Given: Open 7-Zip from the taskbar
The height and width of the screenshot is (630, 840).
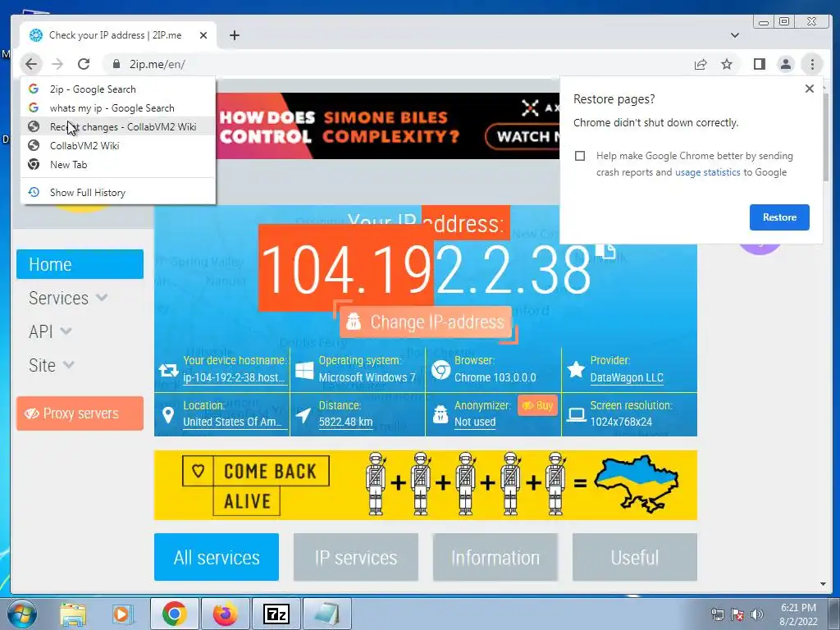Looking at the screenshot, I should [276, 614].
